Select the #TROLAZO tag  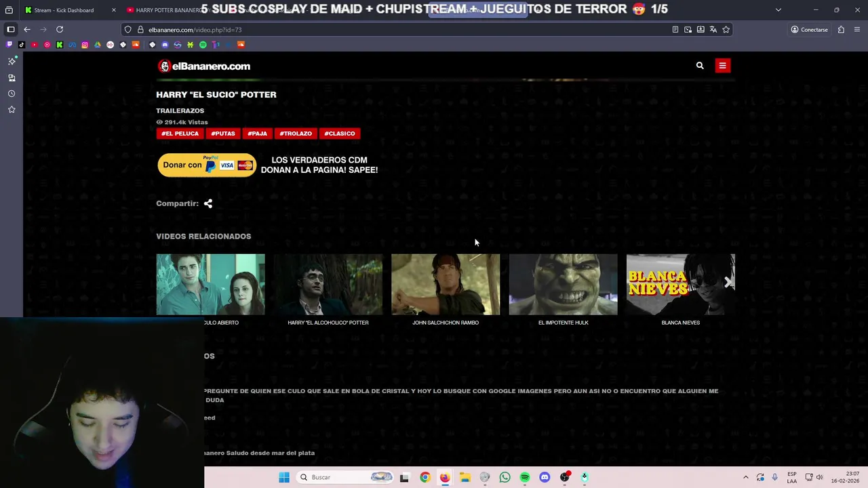[296, 134]
